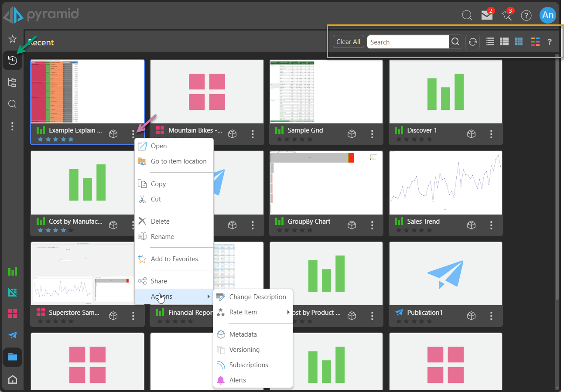Select Versioning in Actions submenu
Screen dimensions: 564x392
[x=244, y=350]
